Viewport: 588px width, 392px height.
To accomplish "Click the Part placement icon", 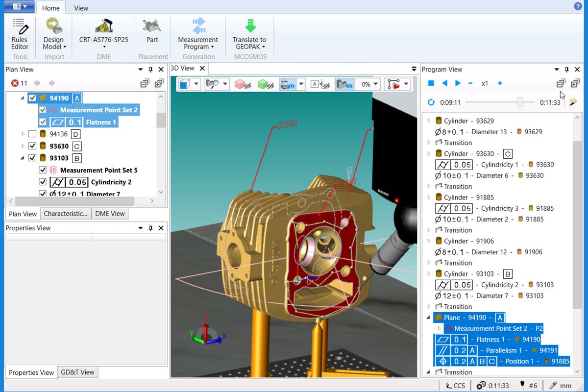I will click(x=152, y=26).
